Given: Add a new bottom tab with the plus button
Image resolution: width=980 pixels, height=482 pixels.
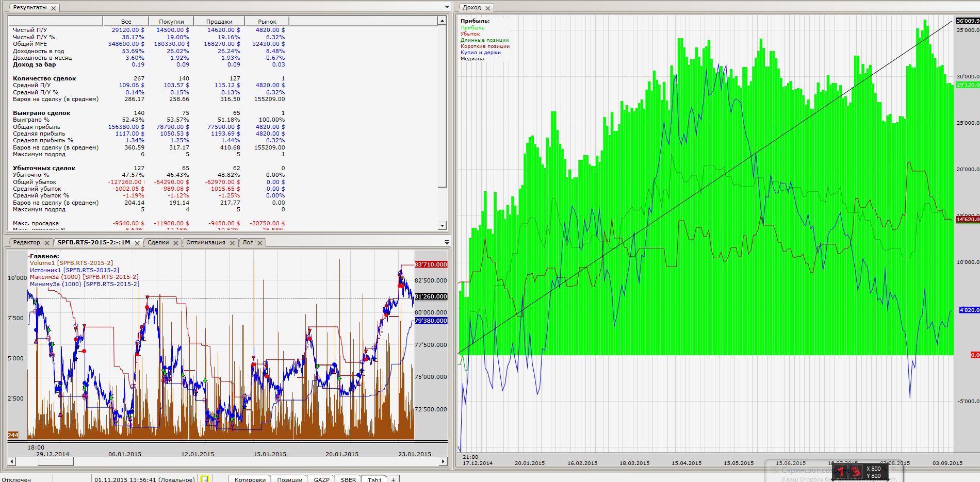Looking at the screenshot, I should (393, 479).
